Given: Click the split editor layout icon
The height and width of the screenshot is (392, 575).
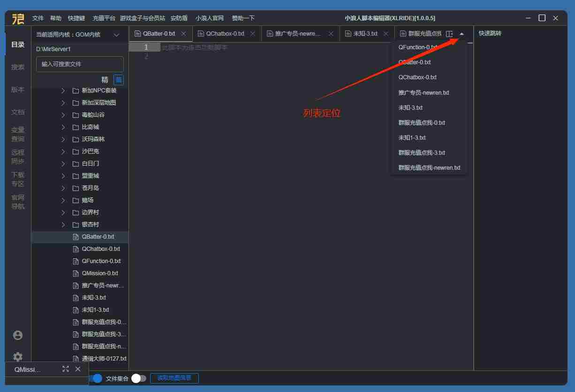Looking at the screenshot, I should pos(449,34).
